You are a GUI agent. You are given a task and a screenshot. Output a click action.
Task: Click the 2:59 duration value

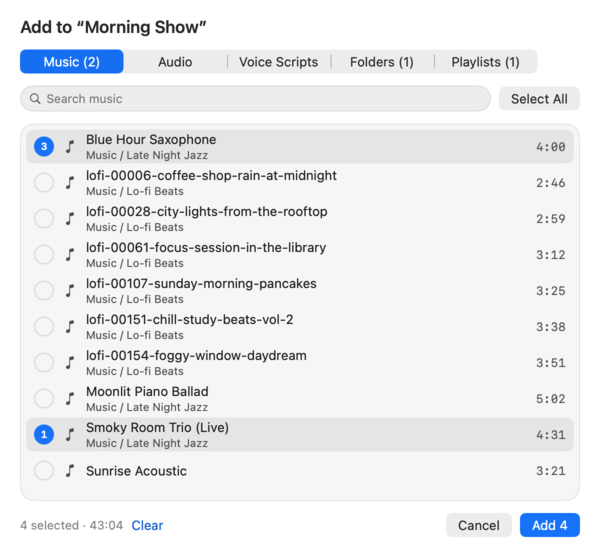point(550,218)
